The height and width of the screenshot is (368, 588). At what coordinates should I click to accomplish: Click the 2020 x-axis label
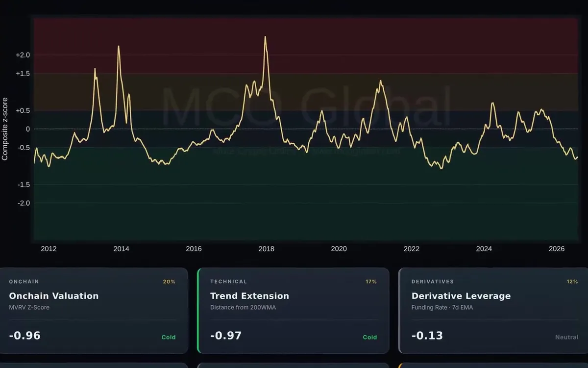339,249
